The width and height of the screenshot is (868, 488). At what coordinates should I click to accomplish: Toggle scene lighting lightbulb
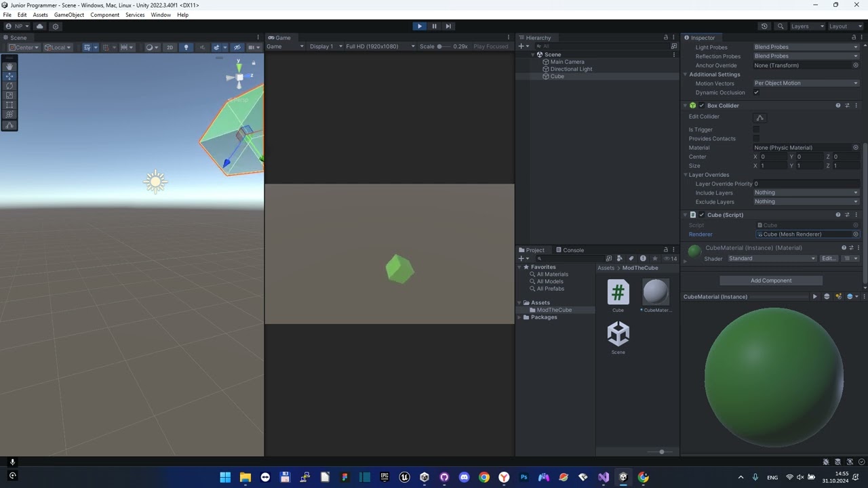pyautogui.click(x=186, y=47)
